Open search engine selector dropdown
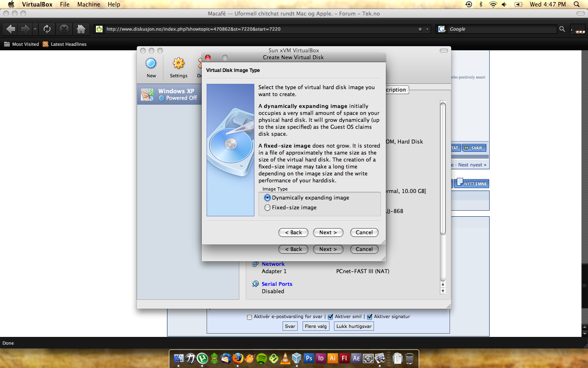Screen dimensions: 588x368 [x=442, y=29]
